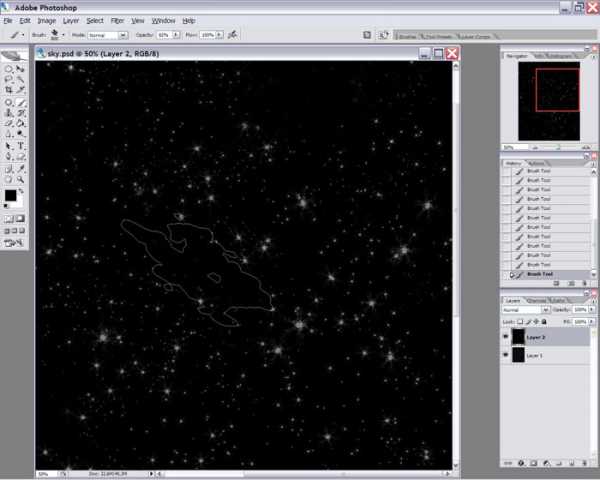Enable the lock transparent pixels checkbox
Viewport: 600px width, 480px height.
point(521,322)
